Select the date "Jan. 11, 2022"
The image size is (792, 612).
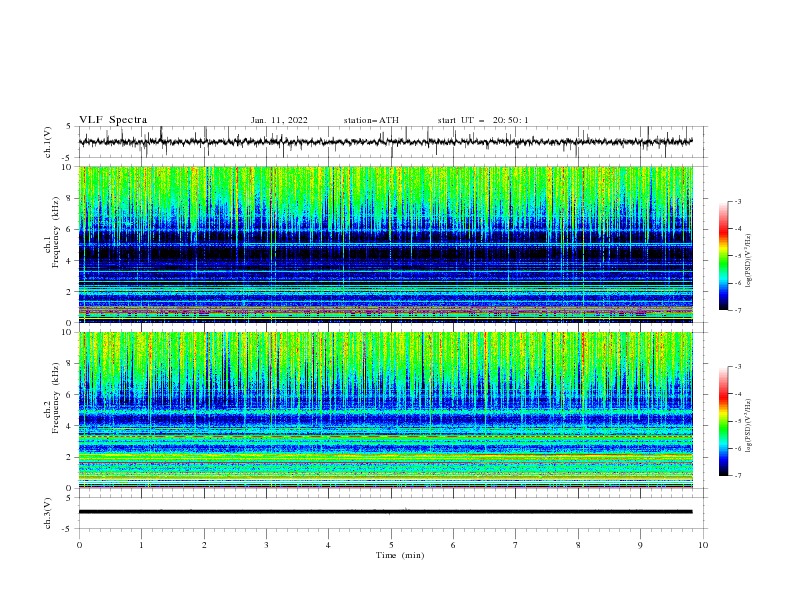click(x=279, y=120)
